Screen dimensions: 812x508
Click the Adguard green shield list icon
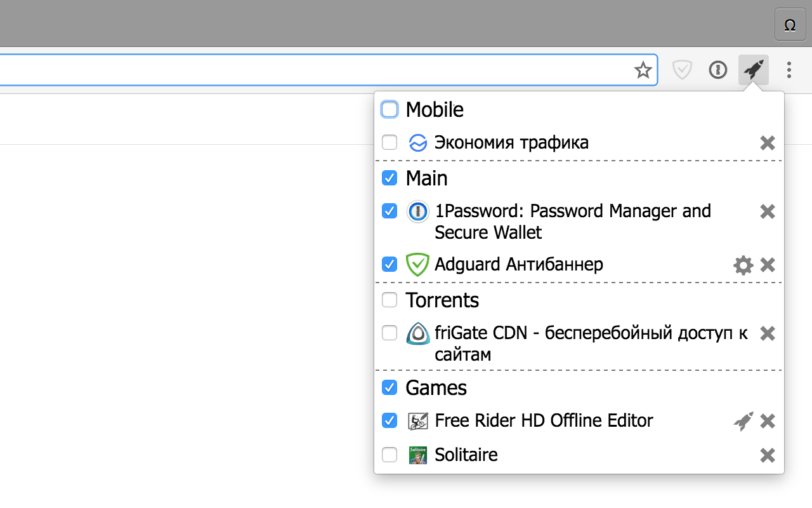pos(417,265)
